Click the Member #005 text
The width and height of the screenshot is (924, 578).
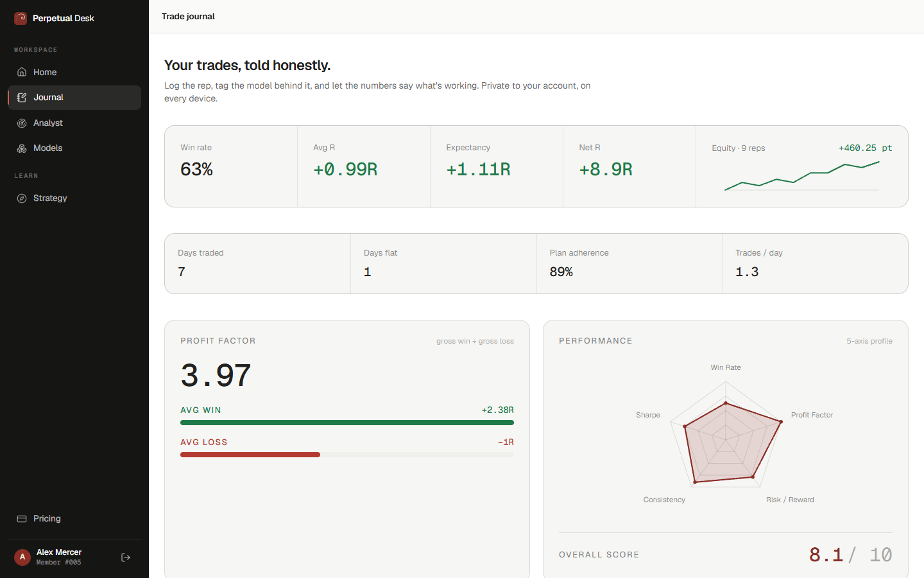point(58,563)
